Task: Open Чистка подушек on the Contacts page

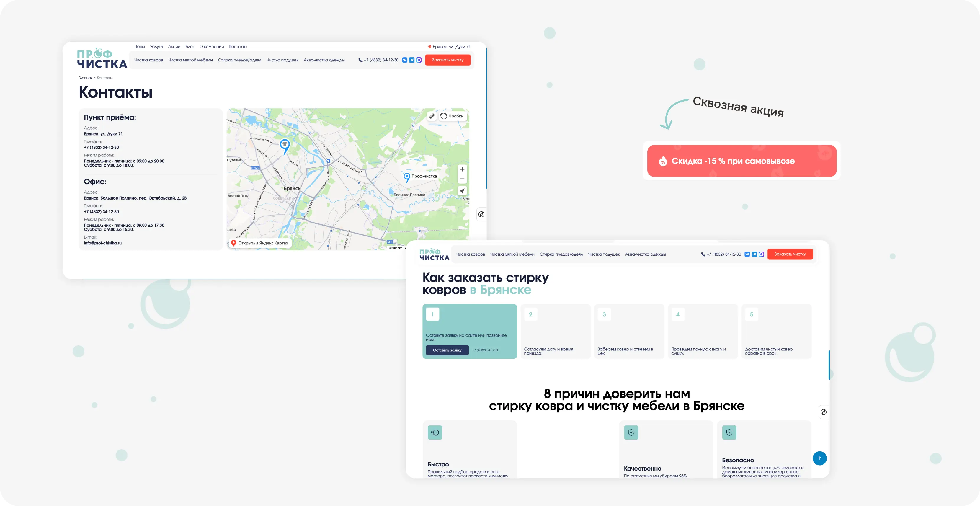Action: 282,60
